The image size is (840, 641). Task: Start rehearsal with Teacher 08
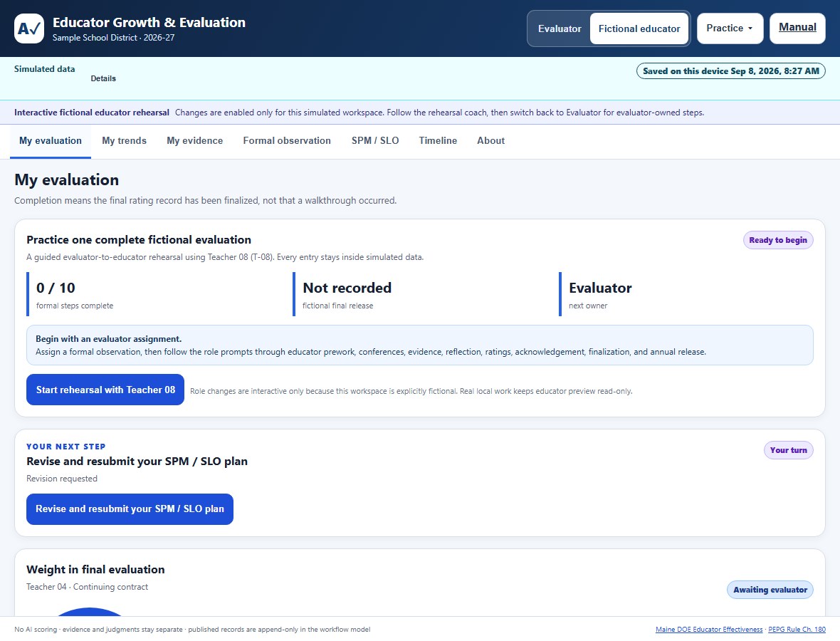point(105,390)
